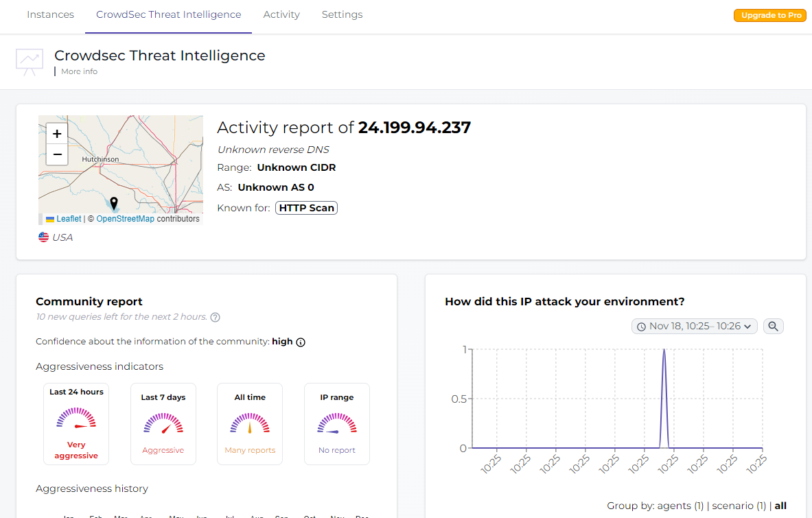The width and height of the screenshot is (812, 518).
Task: Open the More info link
Action: [79, 71]
